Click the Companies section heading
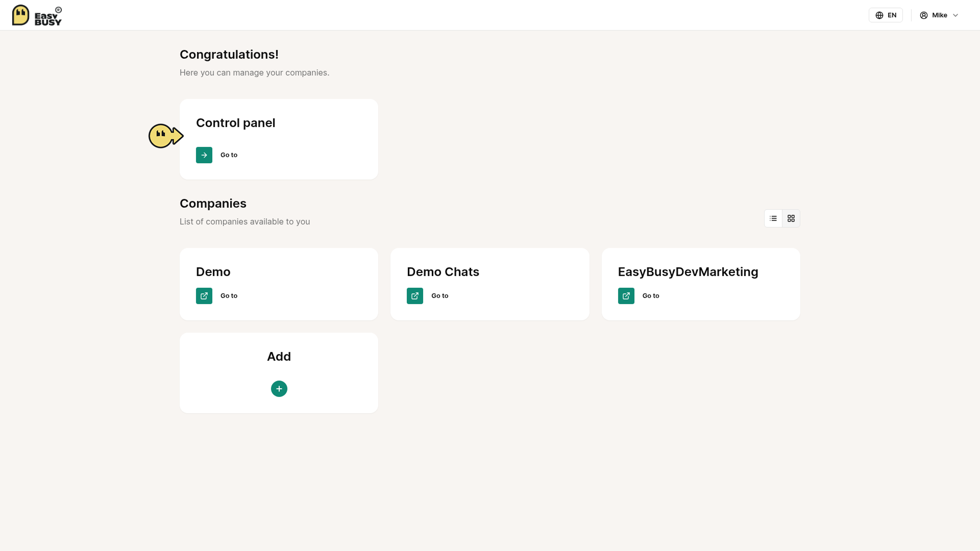980x551 pixels. 213,204
